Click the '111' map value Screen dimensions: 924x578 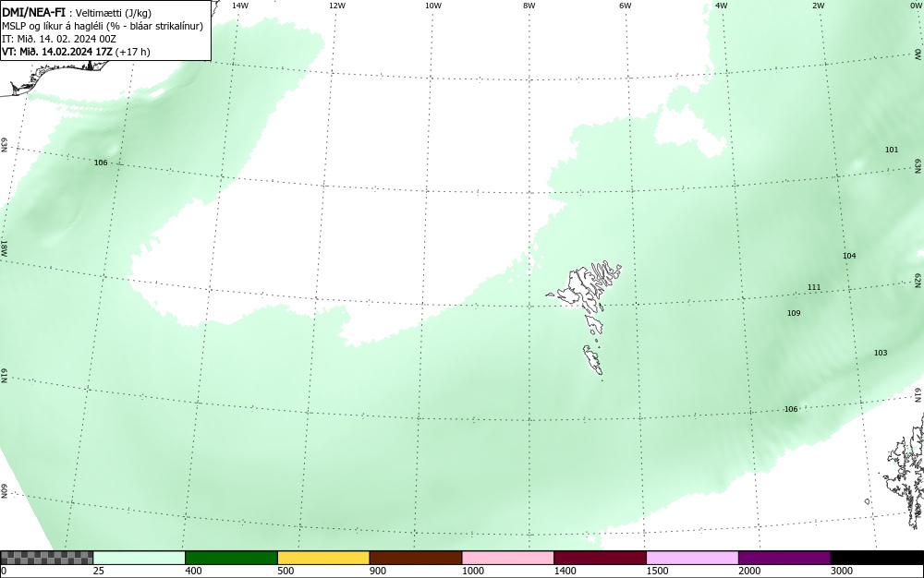point(814,287)
